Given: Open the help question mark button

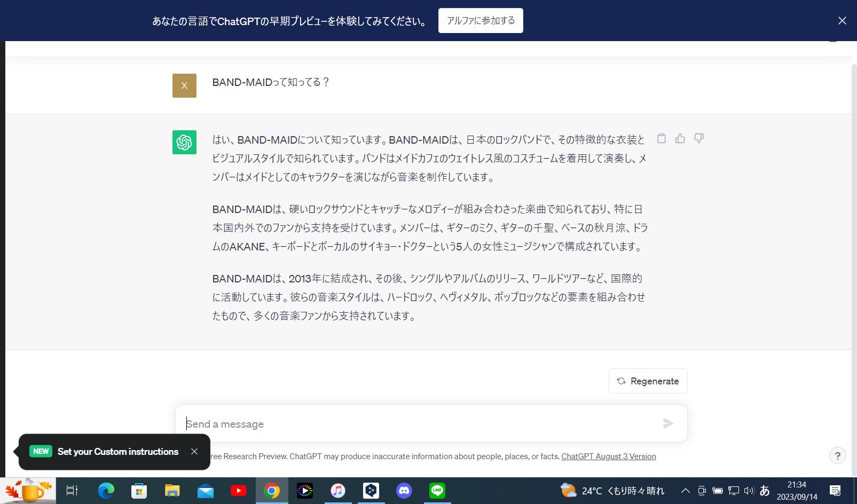Looking at the screenshot, I should point(837,455).
